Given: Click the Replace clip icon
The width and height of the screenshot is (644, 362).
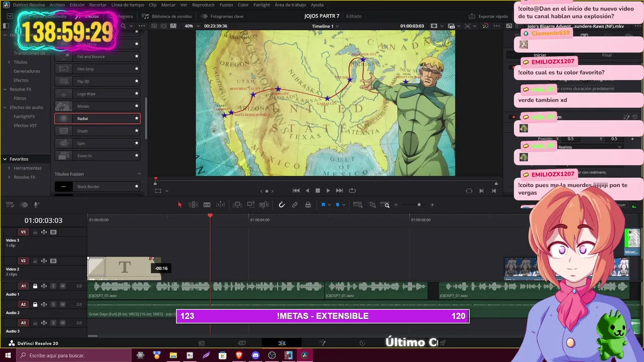Looking at the screenshot, I should click(264, 205).
